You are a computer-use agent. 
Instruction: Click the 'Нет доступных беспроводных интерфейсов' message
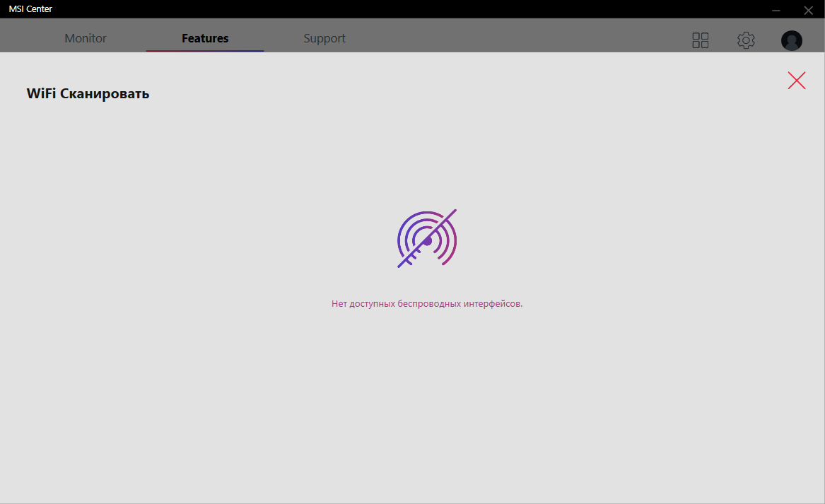click(x=427, y=303)
